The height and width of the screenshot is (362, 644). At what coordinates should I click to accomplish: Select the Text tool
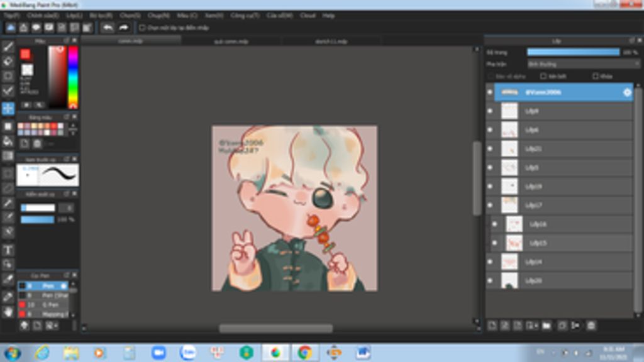click(8, 250)
